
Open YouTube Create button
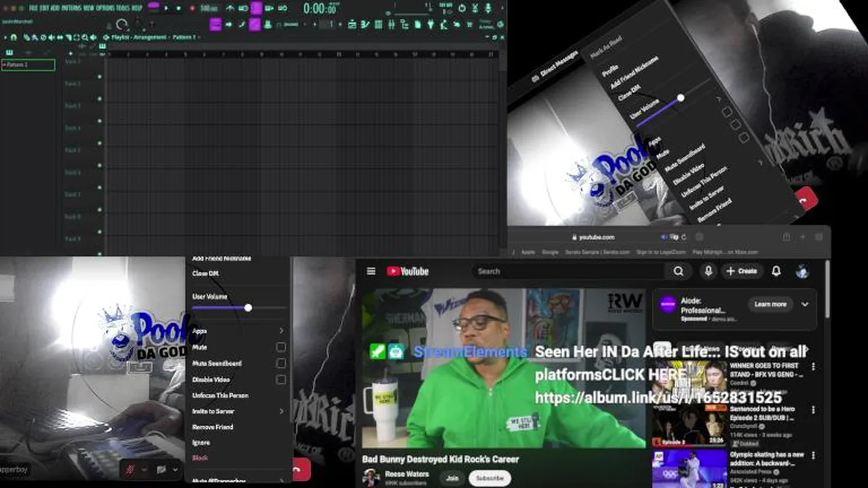[x=741, y=271]
